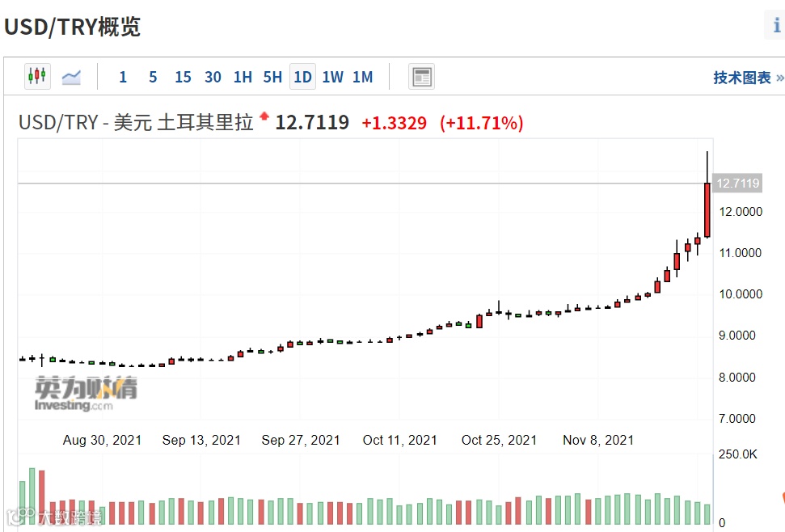The image size is (785, 532).
Task: Select the 1D interval
Action: [302, 77]
